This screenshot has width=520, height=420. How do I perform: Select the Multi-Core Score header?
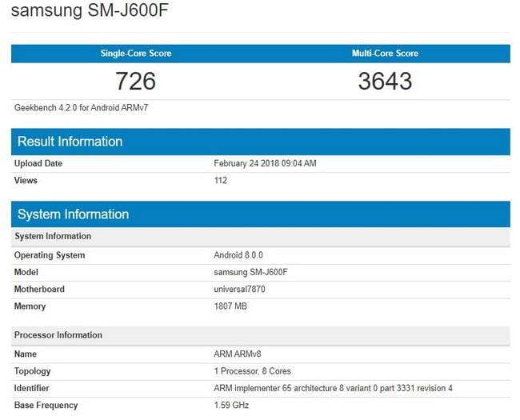pos(385,54)
